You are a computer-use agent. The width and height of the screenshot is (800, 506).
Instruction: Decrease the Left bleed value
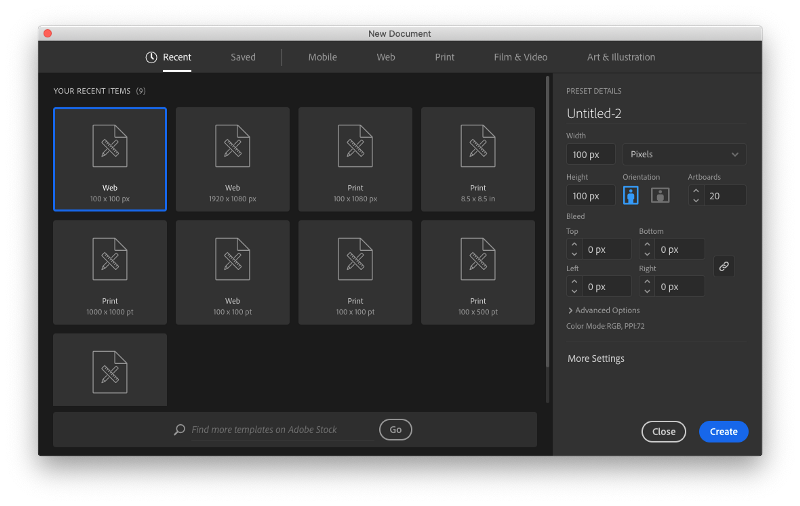point(574,291)
